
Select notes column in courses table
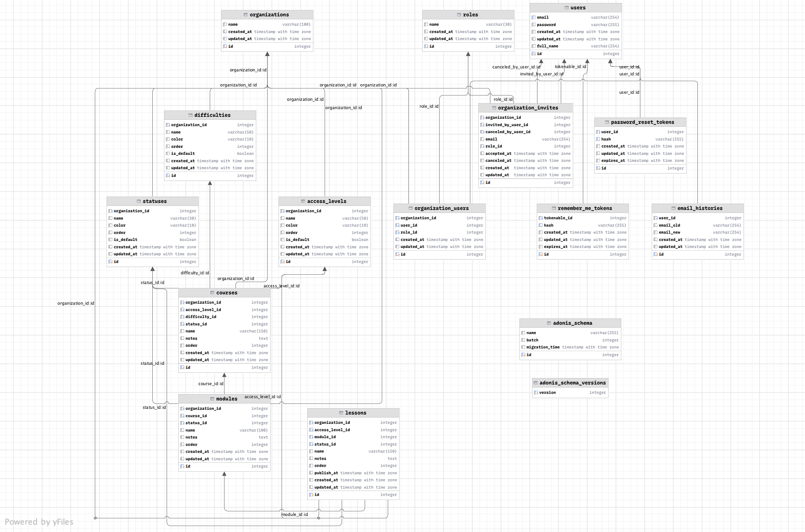tap(224, 339)
